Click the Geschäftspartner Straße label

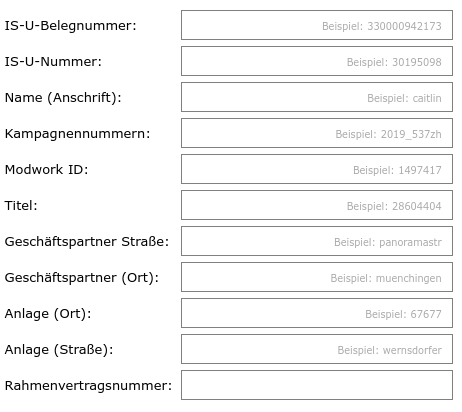point(87,242)
